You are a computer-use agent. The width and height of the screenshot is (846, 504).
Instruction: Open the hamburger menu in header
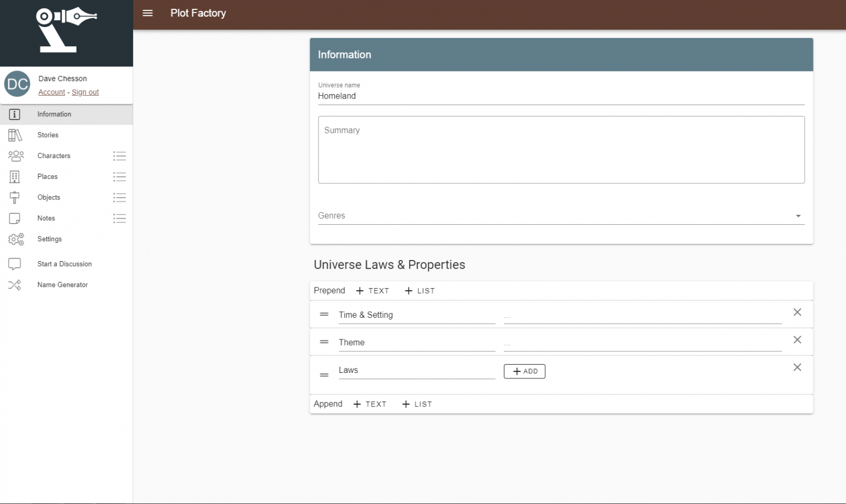pyautogui.click(x=148, y=13)
